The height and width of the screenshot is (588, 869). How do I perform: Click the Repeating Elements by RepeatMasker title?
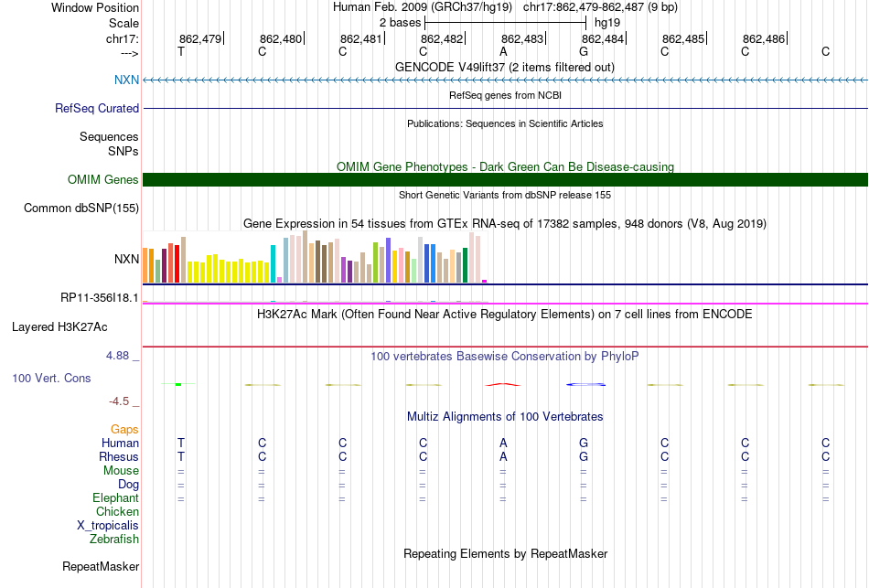pyautogui.click(x=506, y=553)
